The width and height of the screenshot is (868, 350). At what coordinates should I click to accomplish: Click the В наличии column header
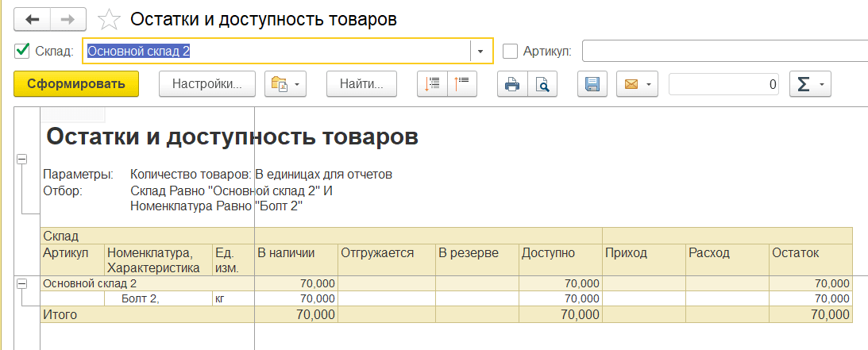[x=296, y=260]
